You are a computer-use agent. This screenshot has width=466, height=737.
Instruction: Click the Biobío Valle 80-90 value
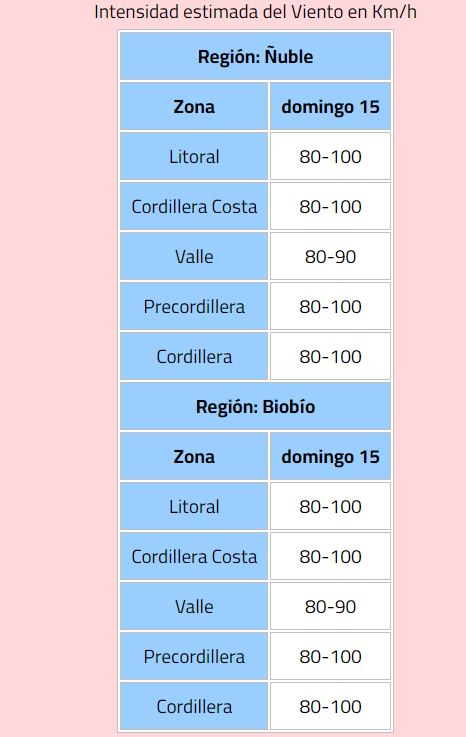330,606
